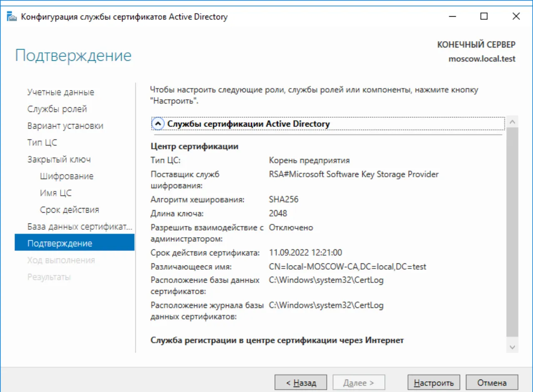Screen dimensions: 533x392
Task: Select the База данных сертификатов step
Action: (80, 227)
